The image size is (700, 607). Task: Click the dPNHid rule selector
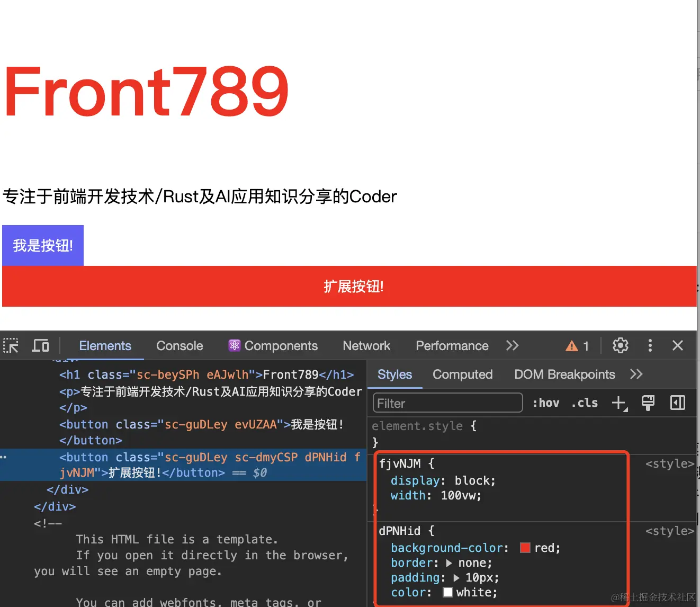(x=400, y=531)
